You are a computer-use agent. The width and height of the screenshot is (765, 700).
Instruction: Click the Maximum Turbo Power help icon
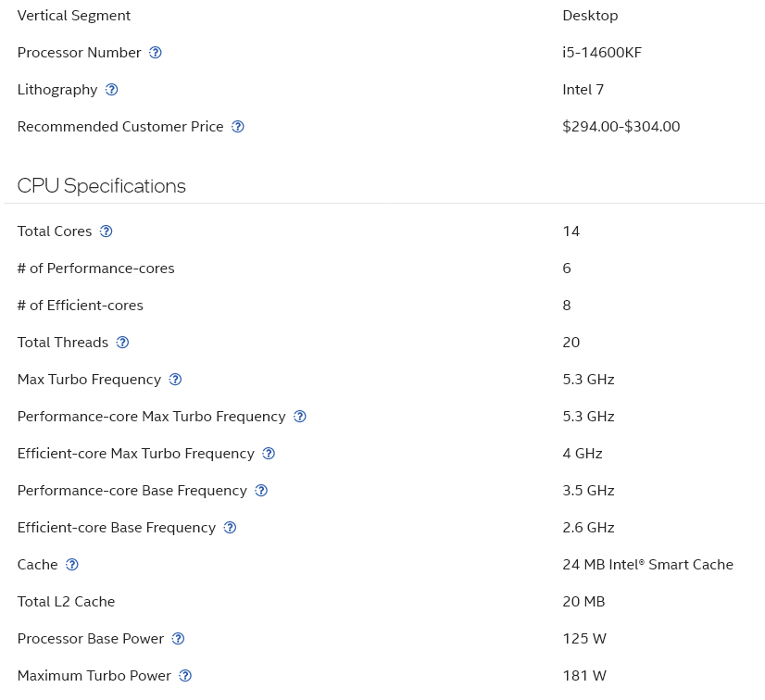[x=185, y=676]
